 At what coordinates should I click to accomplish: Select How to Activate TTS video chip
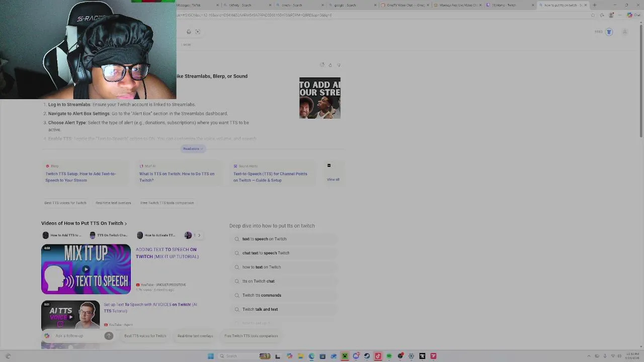pos(156,235)
